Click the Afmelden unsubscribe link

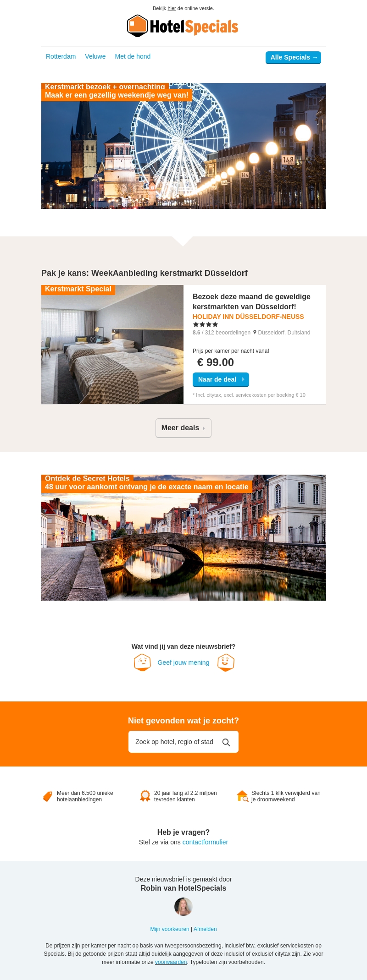[x=205, y=929]
